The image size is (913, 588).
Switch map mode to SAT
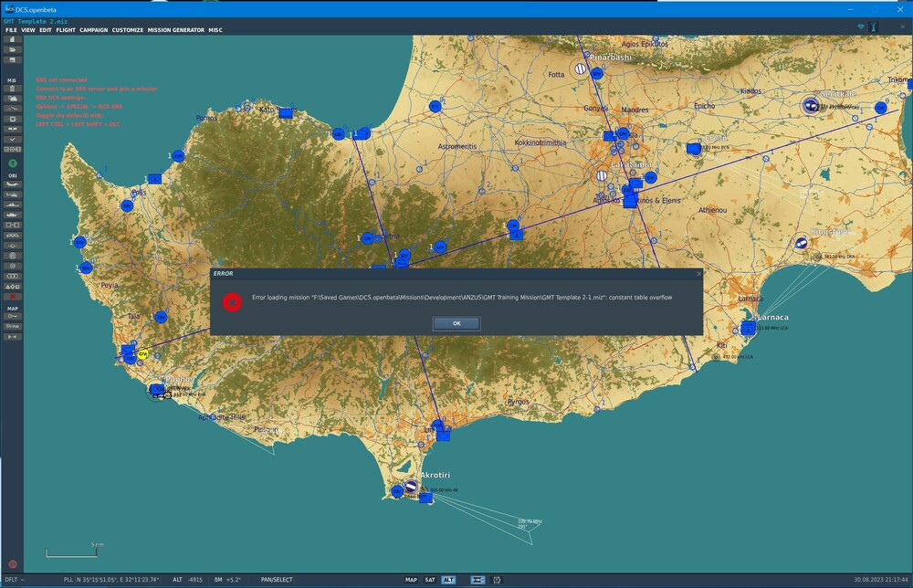(x=429, y=580)
